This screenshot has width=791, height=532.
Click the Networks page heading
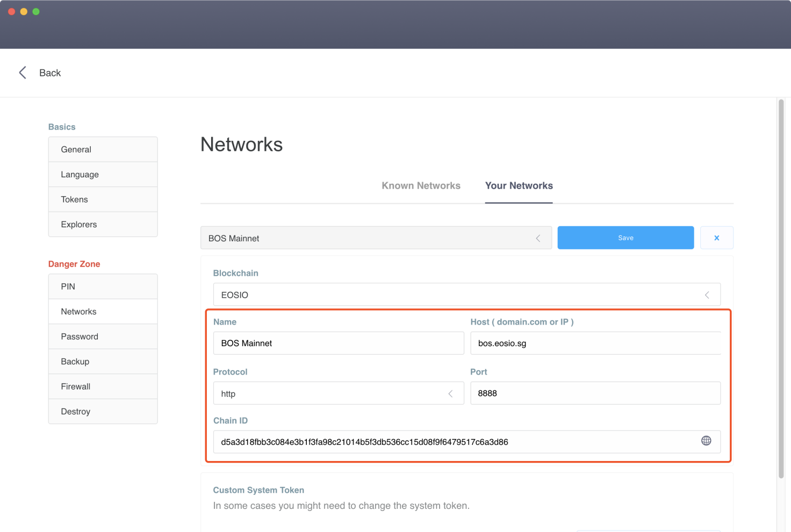tap(241, 145)
